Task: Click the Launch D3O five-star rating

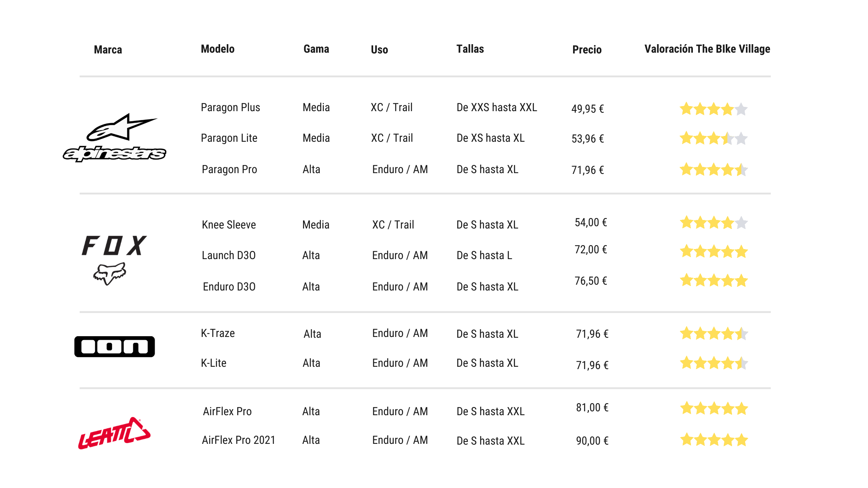Action: [713, 252]
